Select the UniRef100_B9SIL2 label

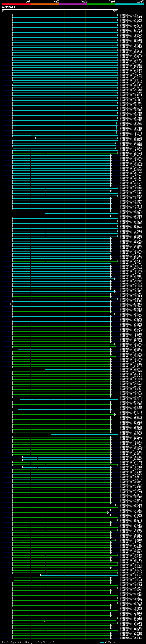[x=131, y=213]
